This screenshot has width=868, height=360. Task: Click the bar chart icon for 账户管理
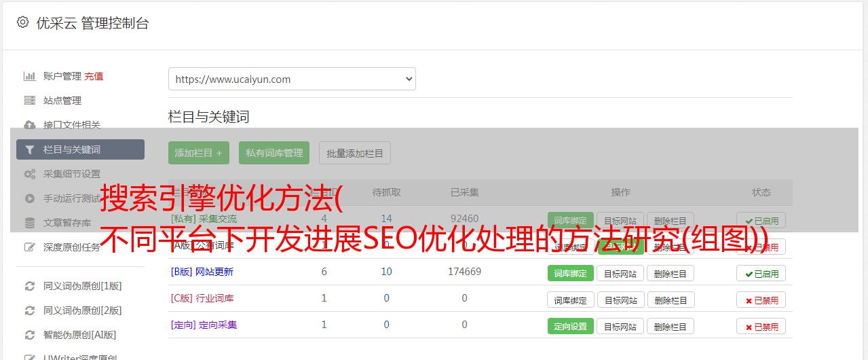(x=29, y=76)
